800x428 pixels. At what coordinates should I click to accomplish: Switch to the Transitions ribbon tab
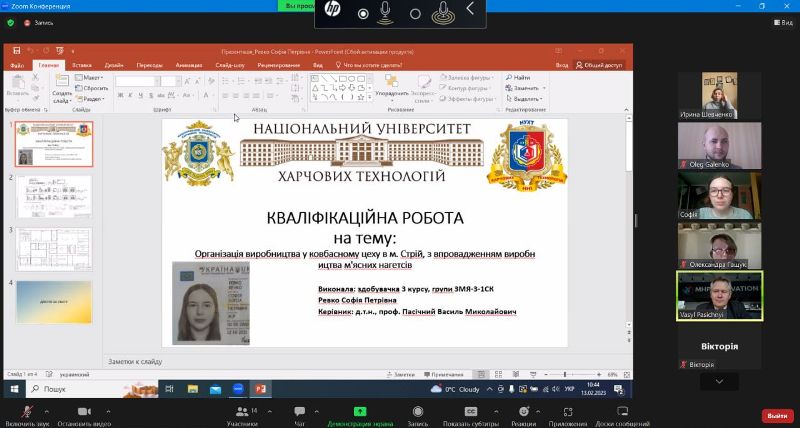(149, 65)
